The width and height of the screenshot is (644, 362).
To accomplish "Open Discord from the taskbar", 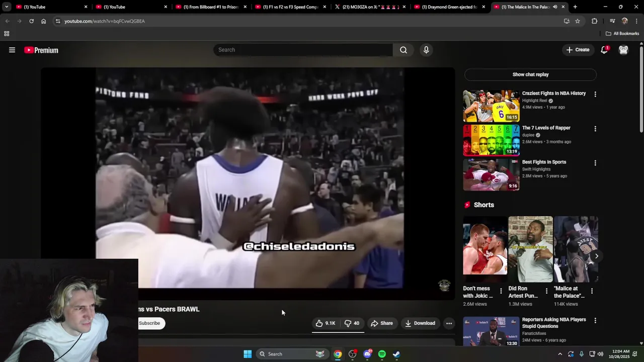I will 367,354.
